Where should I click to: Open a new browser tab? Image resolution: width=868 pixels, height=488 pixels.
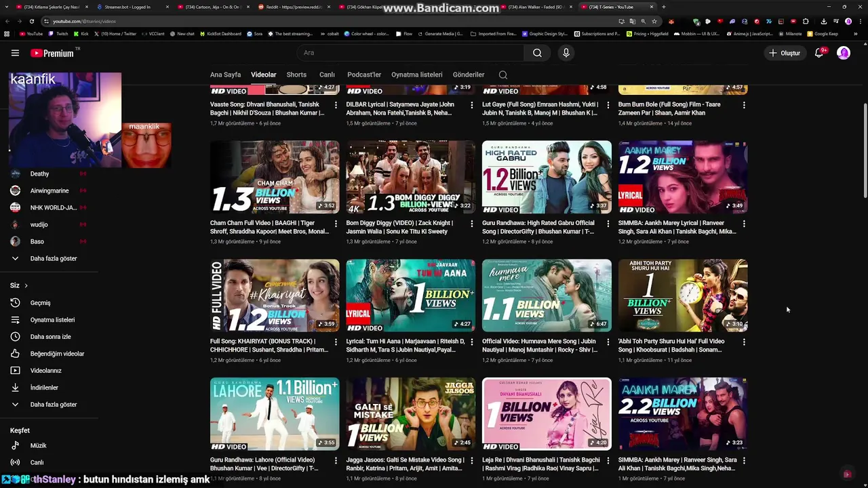tap(663, 7)
